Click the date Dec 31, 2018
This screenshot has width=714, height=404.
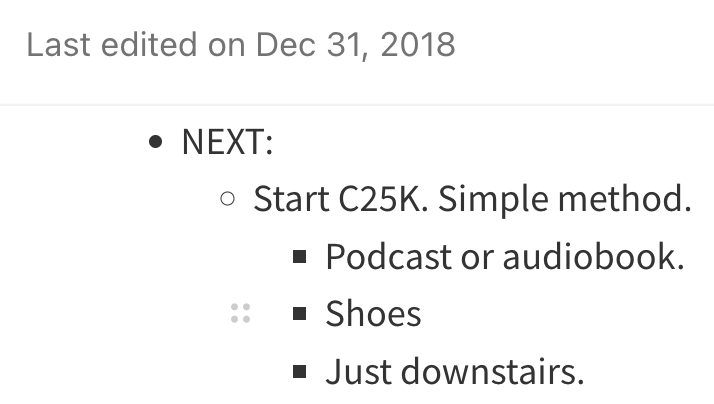point(355,45)
